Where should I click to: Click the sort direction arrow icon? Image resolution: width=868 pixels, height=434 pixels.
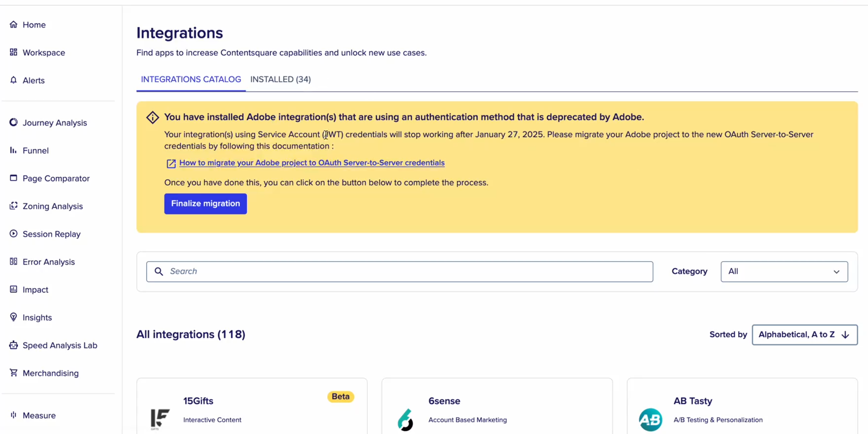[x=846, y=335]
